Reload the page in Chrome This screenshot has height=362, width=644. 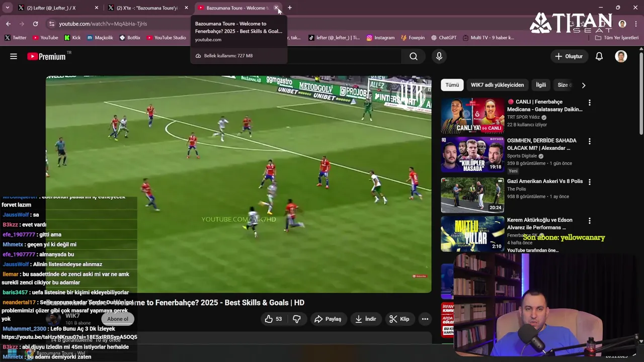point(35,24)
